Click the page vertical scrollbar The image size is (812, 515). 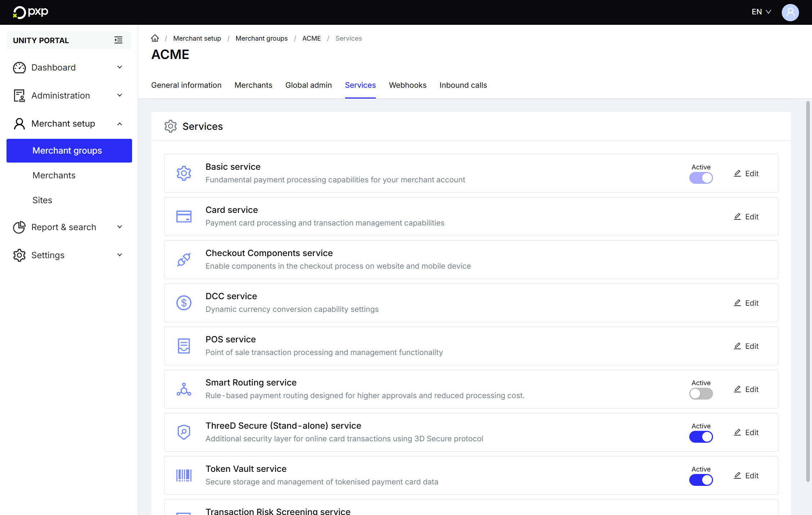point(808,291)
